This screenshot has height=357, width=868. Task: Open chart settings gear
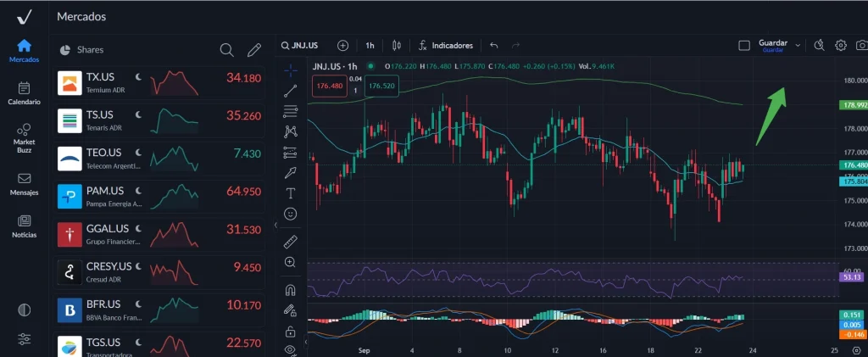(x=841, y=45)
